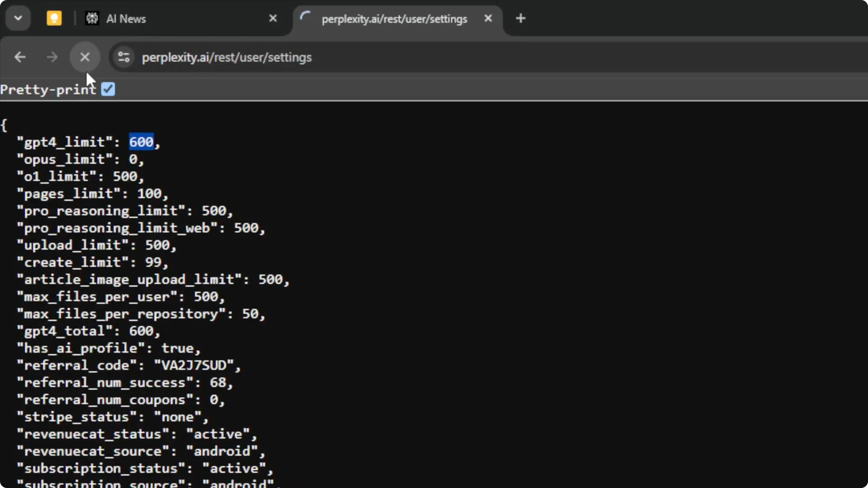Click the yellow lightbulb tab icon
Viewport: 868px width, 488px height.
tap(54, 18)
